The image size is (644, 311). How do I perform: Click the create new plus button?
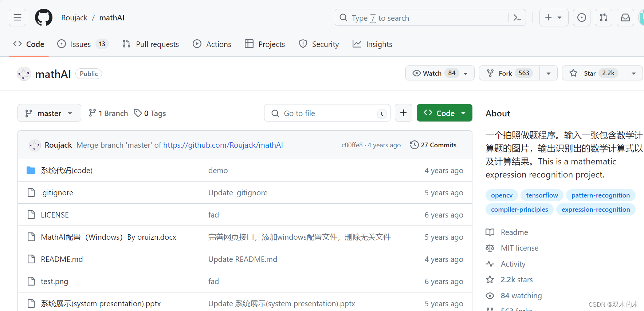click(554, 17)
